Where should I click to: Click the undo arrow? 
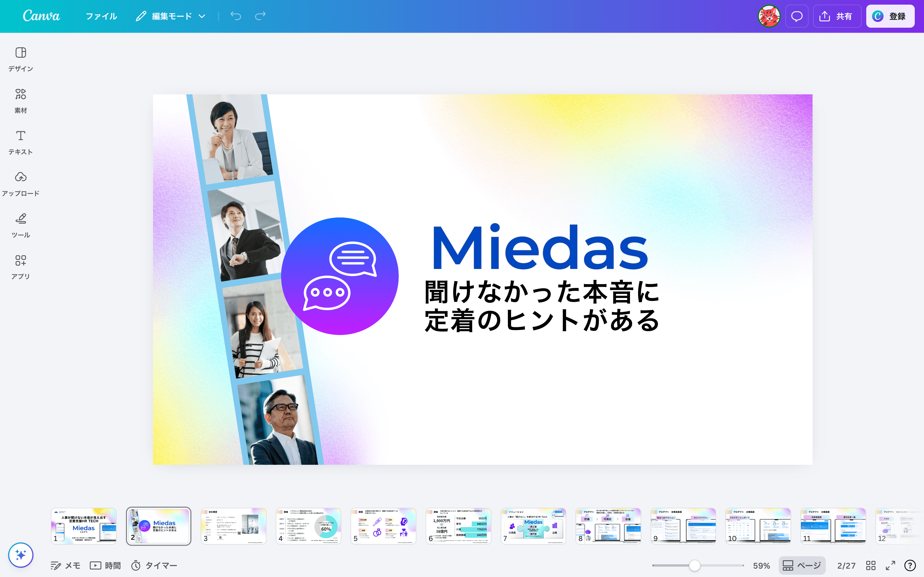236,16
